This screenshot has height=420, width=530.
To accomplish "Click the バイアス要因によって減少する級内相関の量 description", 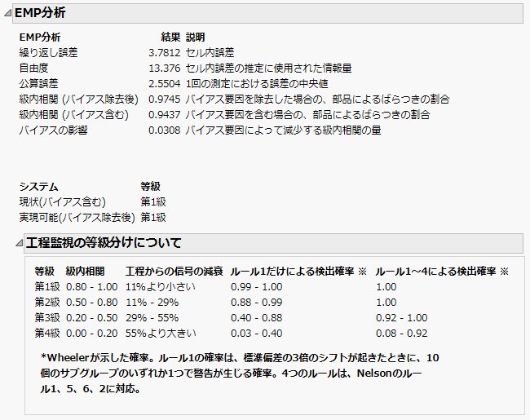I will [283, 130].
